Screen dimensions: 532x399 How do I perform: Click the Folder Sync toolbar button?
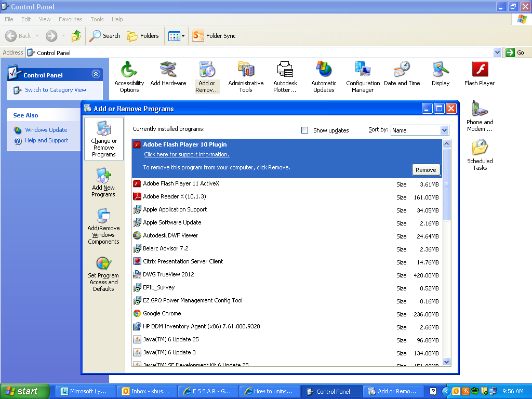pos(214,36)
